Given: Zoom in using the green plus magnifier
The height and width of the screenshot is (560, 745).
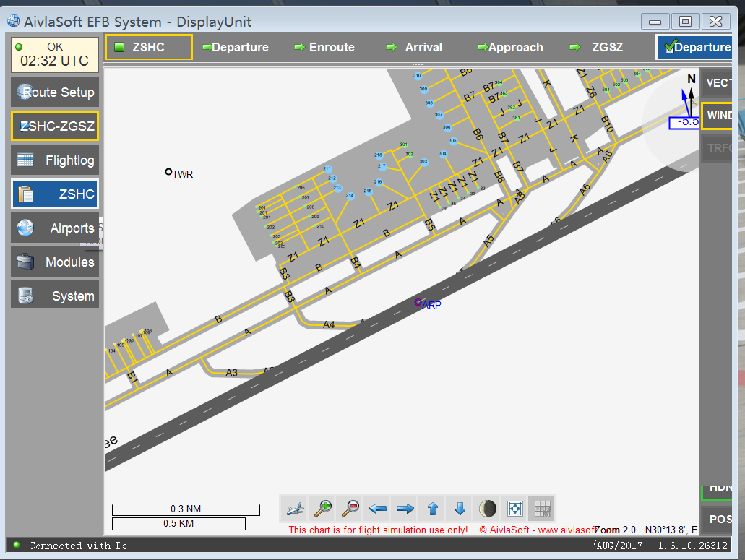Looking at the screenshot, I should tap(322, 509).
